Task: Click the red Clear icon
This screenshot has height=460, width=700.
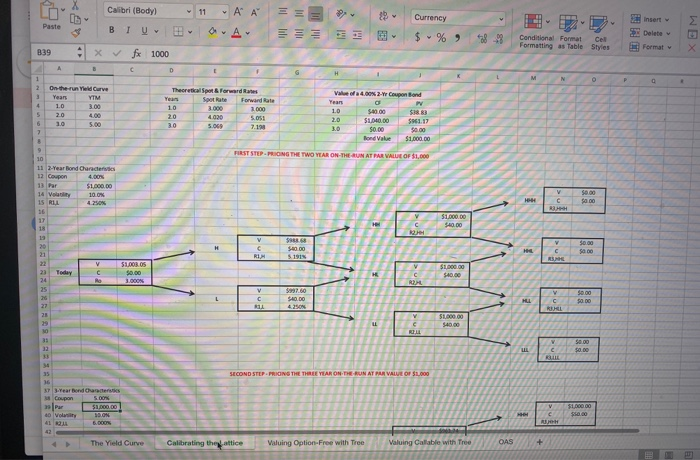Action: coord(692,48)
